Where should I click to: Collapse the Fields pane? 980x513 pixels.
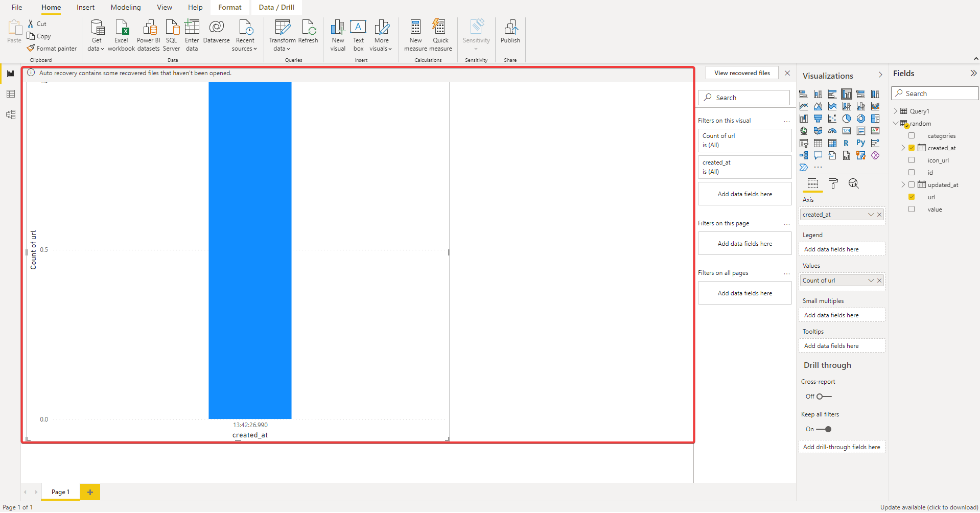point(973,74)
